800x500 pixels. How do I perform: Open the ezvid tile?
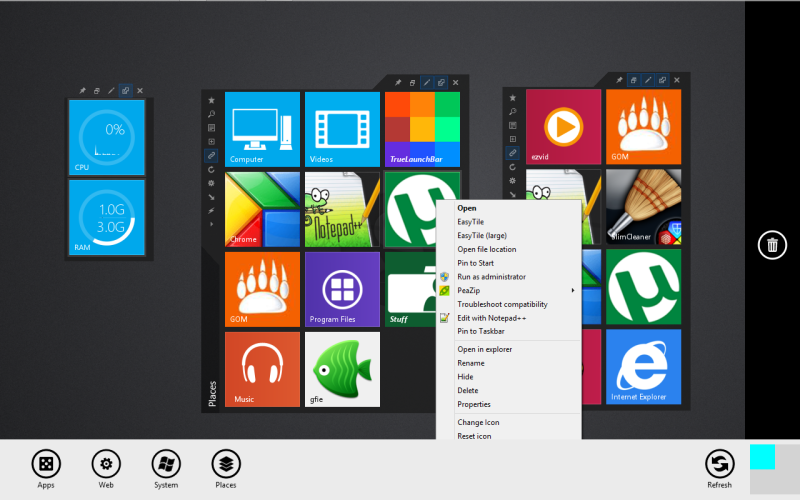(x=563, y=127)
